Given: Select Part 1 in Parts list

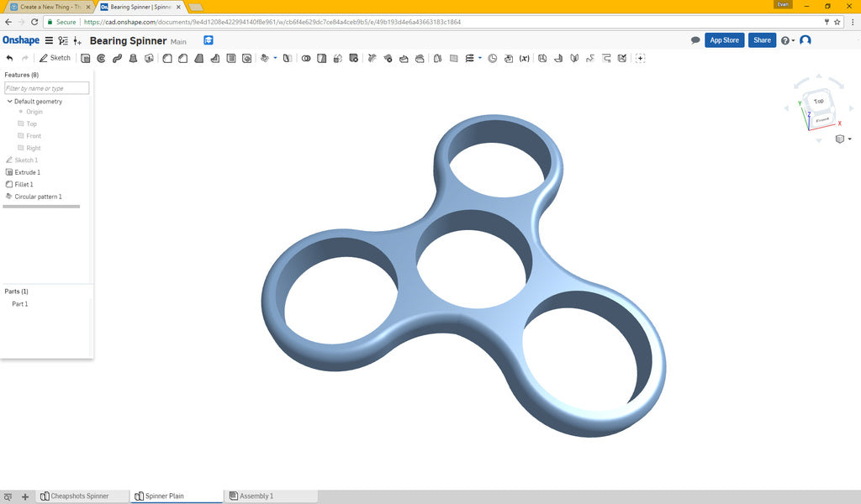Looking at the screenshot, I should [x=20, y=304].
